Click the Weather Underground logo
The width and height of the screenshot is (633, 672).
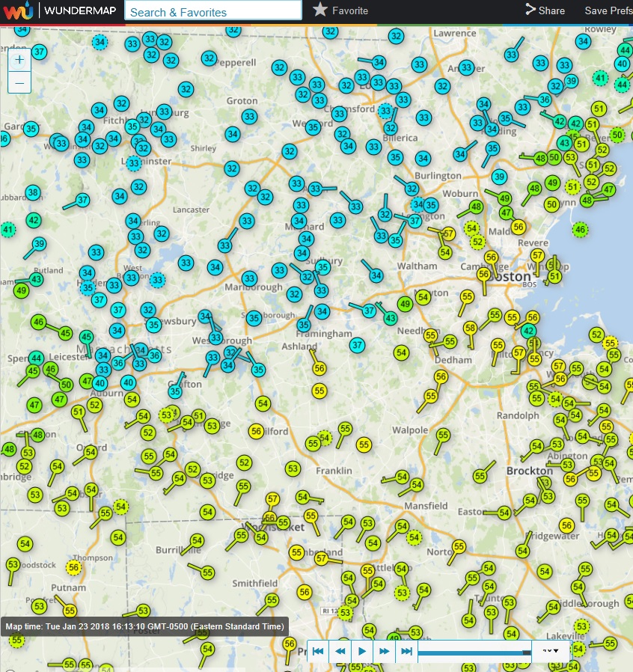click(18, 10)
